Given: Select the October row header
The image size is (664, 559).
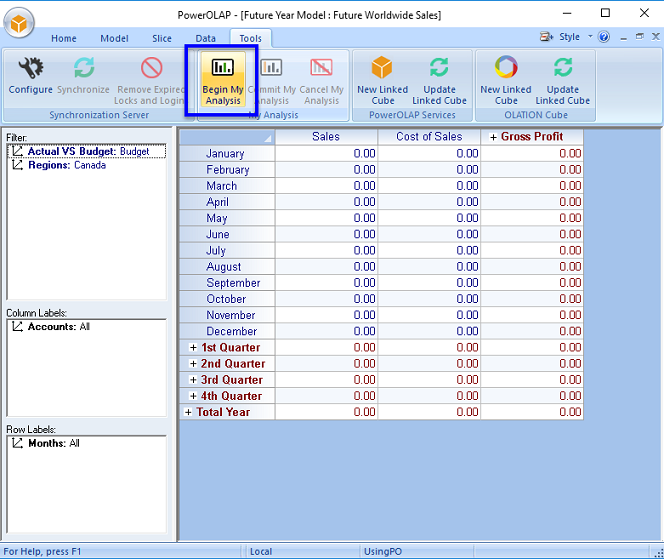Looking at the screenshot, I should point(227,299).
